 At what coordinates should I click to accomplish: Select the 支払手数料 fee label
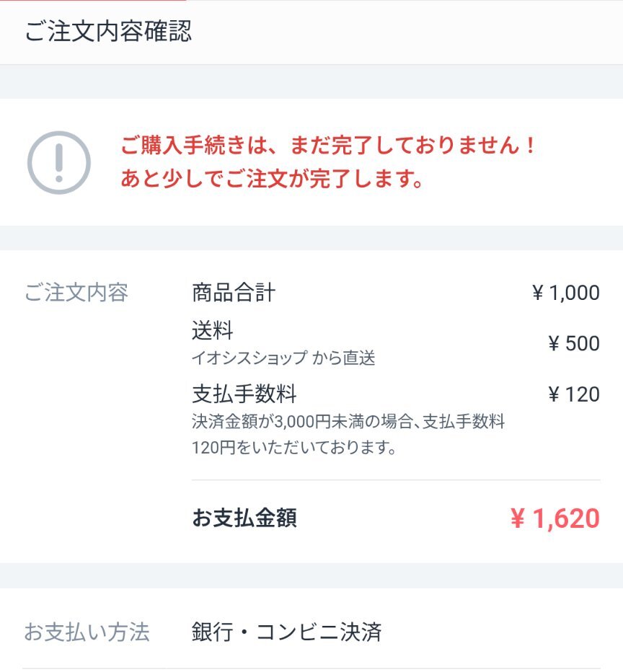pyautogui.click(x=244, y=394)
